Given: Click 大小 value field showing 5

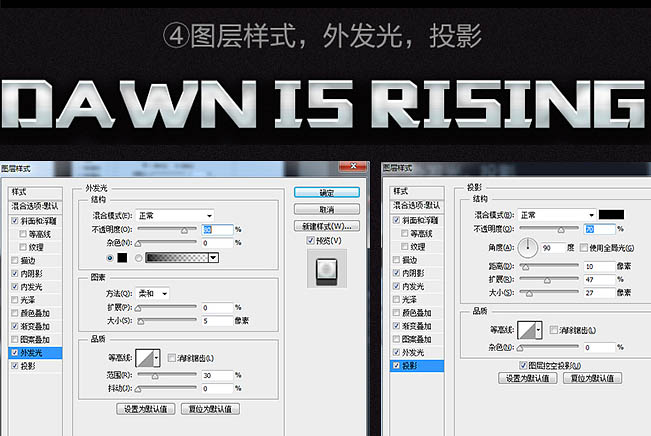Looking at the screenshot, I should [218, 321].
